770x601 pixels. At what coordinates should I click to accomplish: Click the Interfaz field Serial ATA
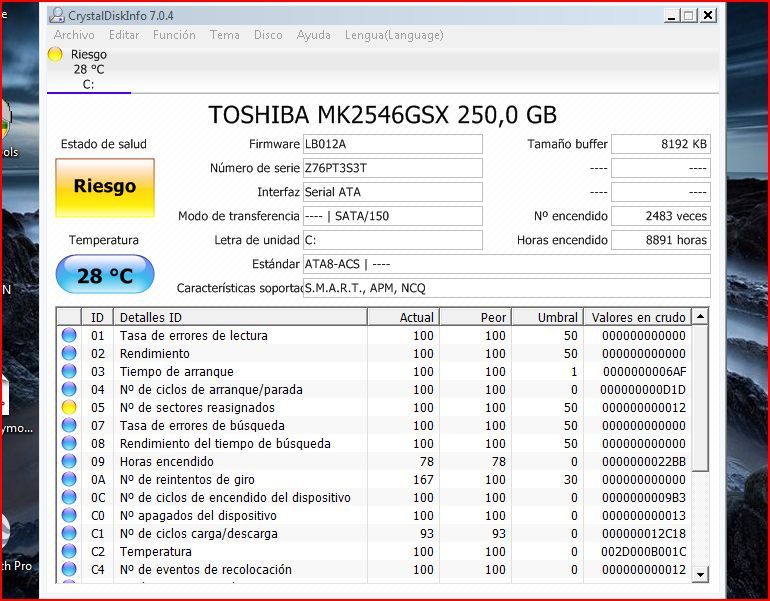[x=392, y=192]
